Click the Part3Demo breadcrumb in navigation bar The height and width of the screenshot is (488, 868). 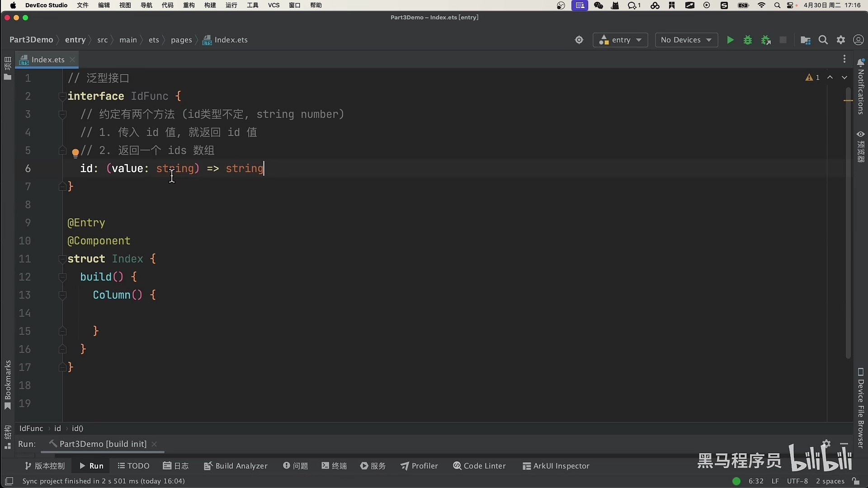point(31,40)
